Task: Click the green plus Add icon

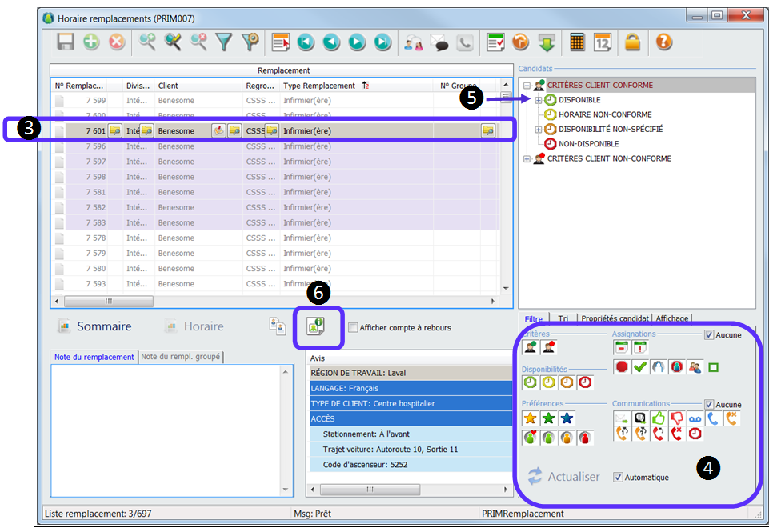Action: [91, 42]
